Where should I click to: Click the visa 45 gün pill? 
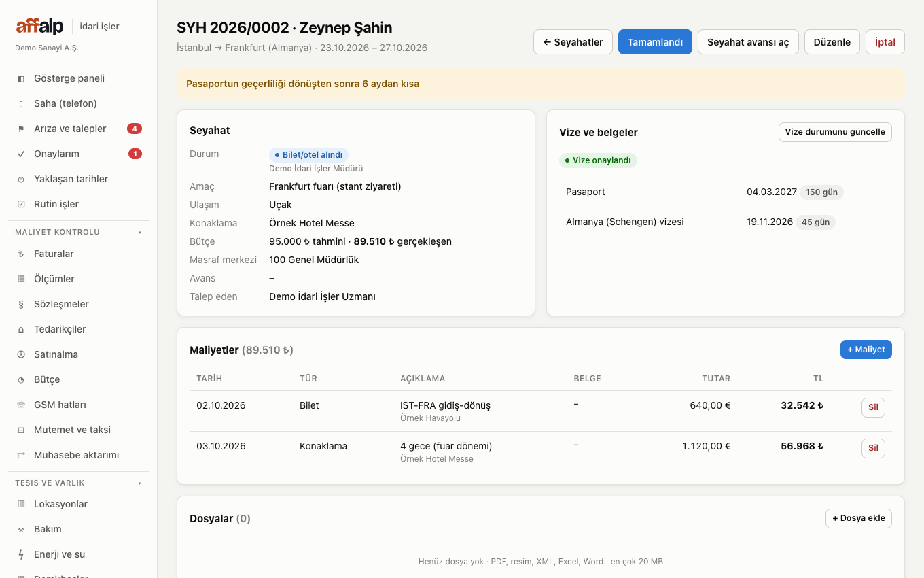tap(816, 222)
